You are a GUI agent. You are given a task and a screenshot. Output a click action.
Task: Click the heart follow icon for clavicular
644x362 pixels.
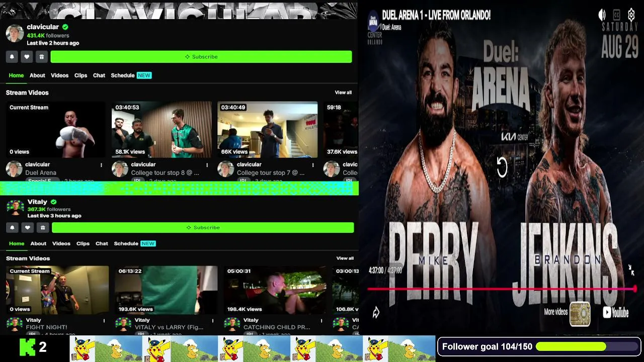tap(27, 57)
